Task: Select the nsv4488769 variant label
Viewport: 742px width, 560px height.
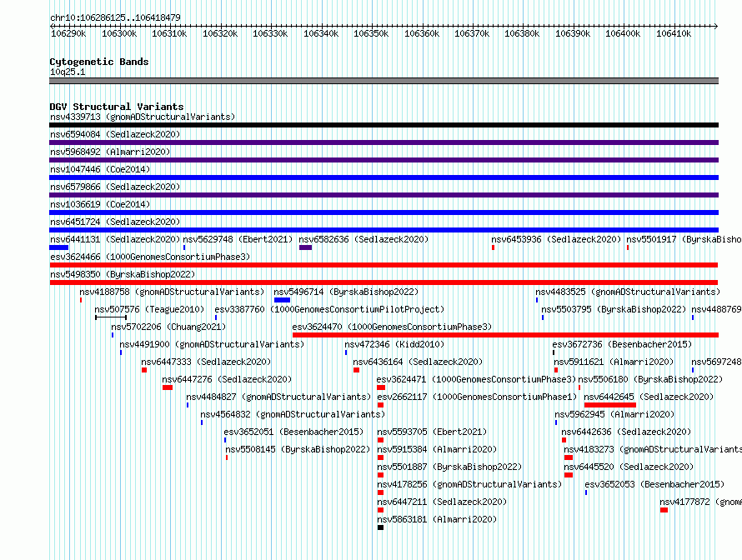Action: pyautogui.click(x=716, y=309)
